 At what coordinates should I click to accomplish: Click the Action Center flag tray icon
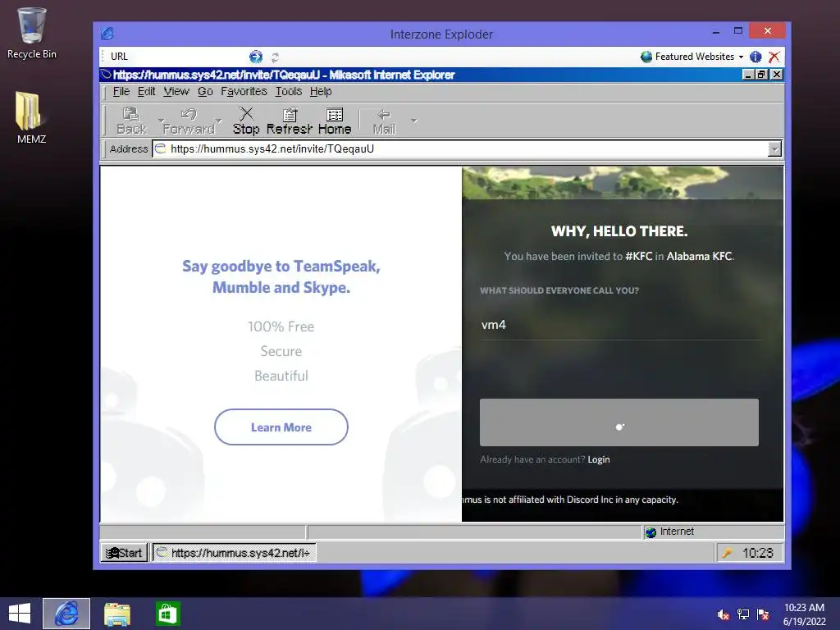click(763, 614)
